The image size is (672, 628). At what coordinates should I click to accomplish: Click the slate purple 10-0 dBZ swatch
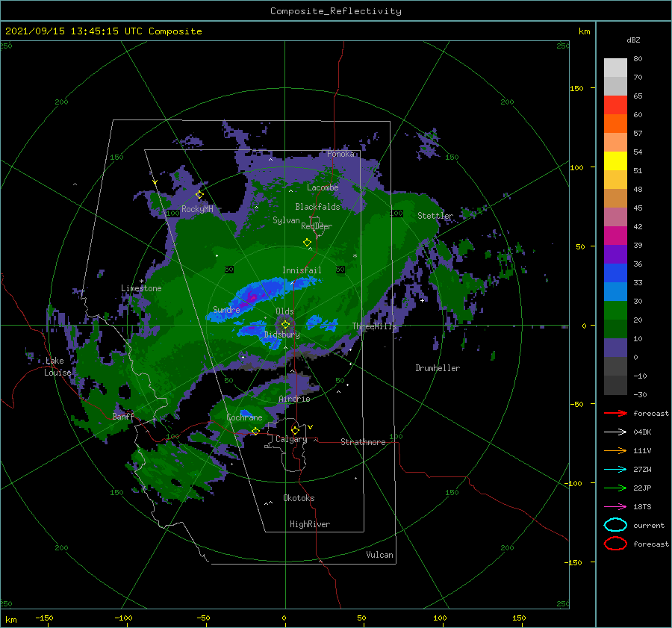tap(615, 348)
